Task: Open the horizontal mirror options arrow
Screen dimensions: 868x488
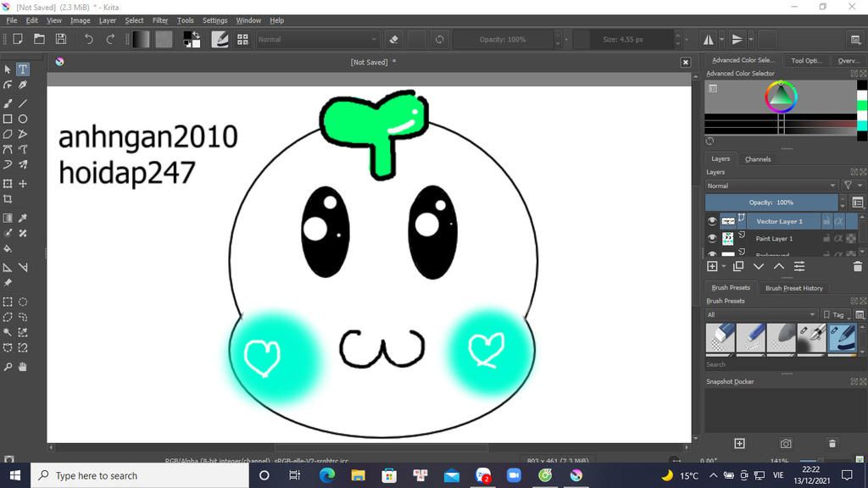Action: (x=721, y=39)
